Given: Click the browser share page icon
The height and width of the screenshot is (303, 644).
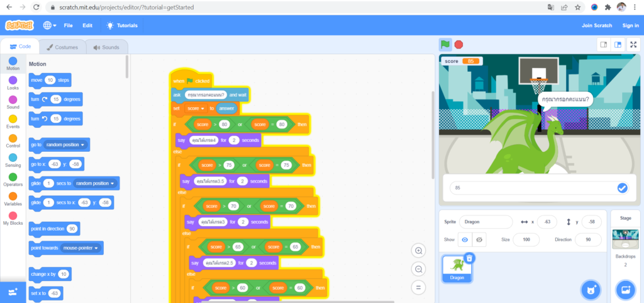Looking at the screenshot, I should pyautogui.click(x=564, y=7).
